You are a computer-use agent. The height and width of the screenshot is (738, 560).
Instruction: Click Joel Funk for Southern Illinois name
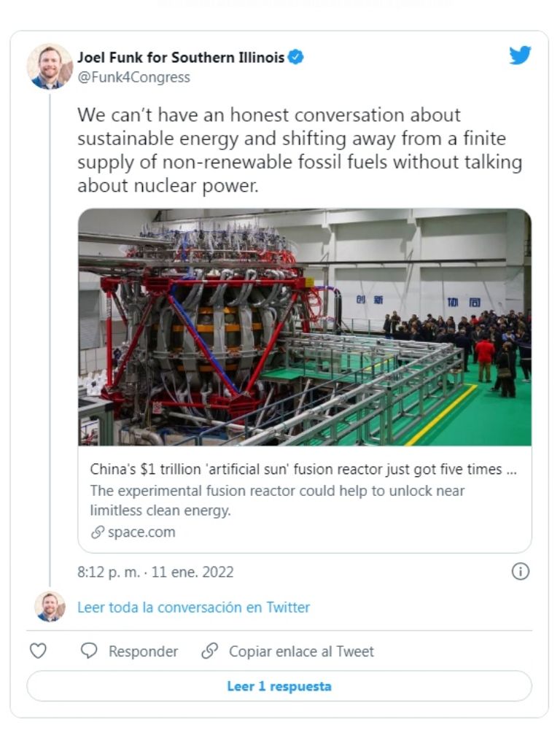coord(181,58)
